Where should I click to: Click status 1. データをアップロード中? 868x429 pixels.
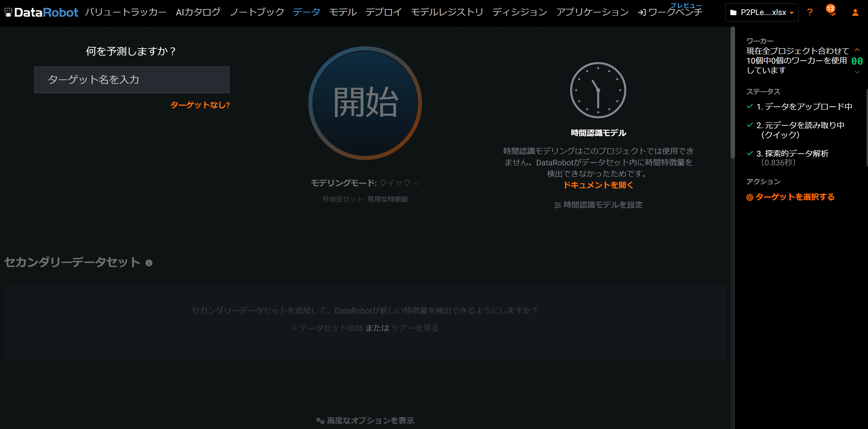pos(804,107)
